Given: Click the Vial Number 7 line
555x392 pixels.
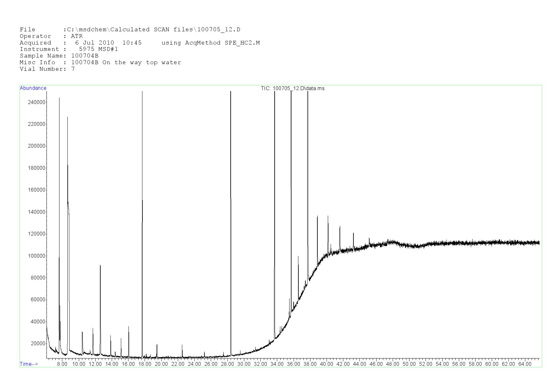Looking at the screenshot, I should 47,69.
